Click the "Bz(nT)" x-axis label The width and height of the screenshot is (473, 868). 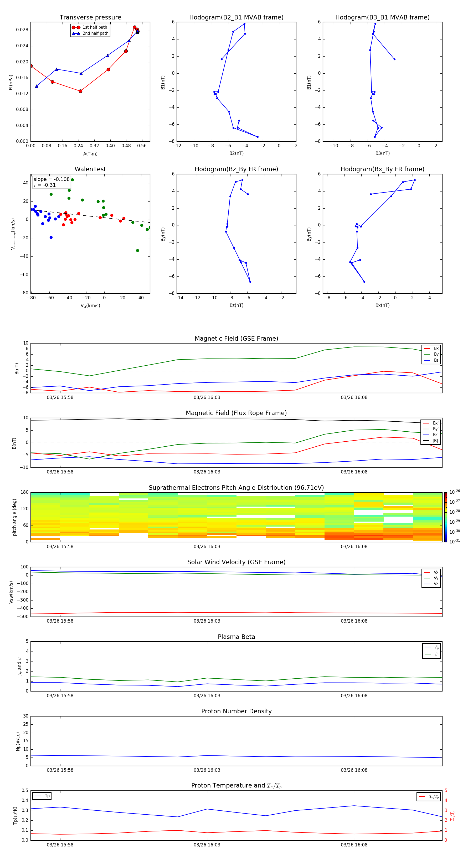pos(236,305)
